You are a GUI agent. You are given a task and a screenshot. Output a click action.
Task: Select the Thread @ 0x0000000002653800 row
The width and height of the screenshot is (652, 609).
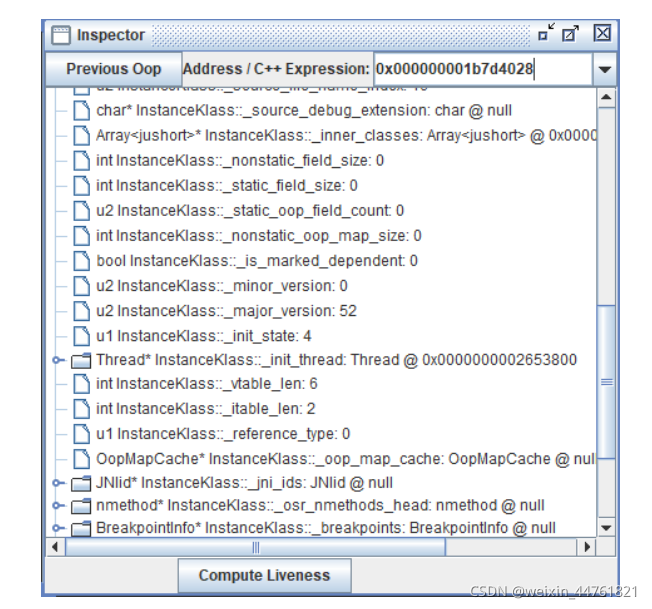click(336, 360)
